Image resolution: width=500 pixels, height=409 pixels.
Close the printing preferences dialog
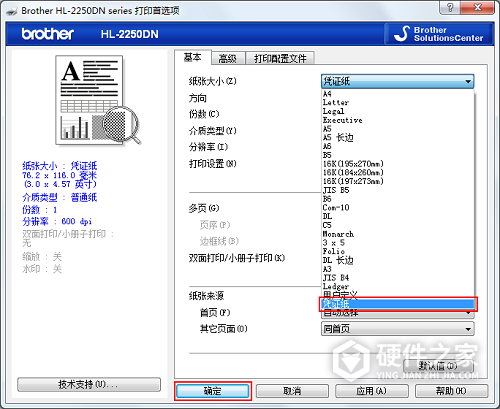[477, 8]
